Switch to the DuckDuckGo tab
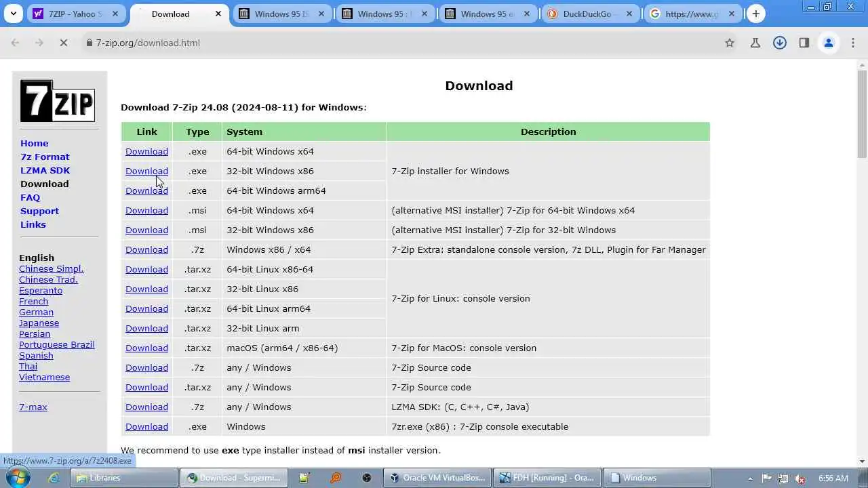The height and width of the screenshot is (488, 868). 590,14
